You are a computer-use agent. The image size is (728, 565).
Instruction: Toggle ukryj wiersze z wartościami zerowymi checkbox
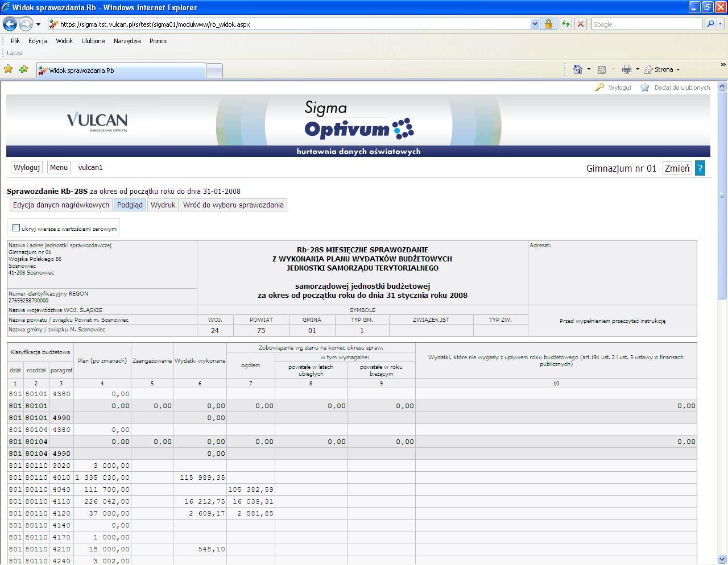(16, 228)
